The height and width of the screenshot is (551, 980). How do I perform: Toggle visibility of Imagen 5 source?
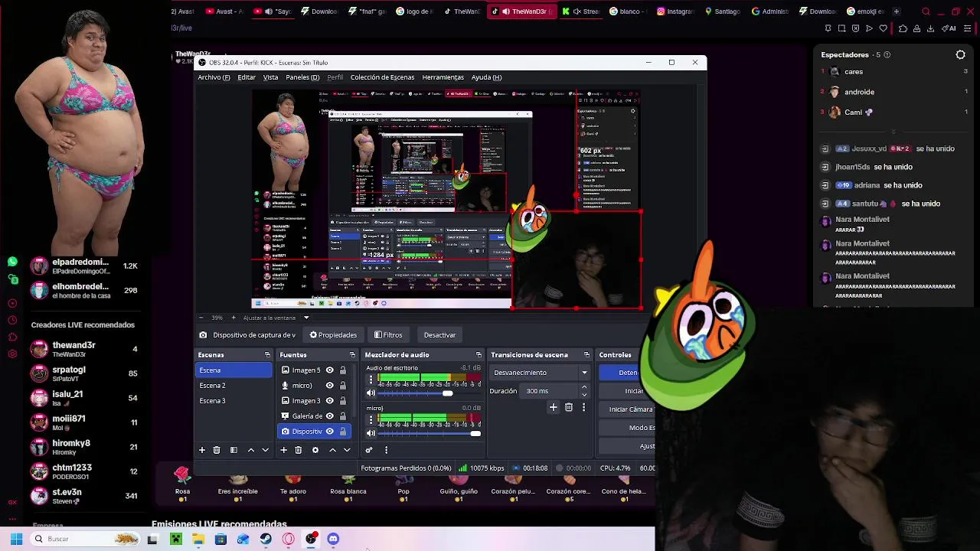pos(329,370)
